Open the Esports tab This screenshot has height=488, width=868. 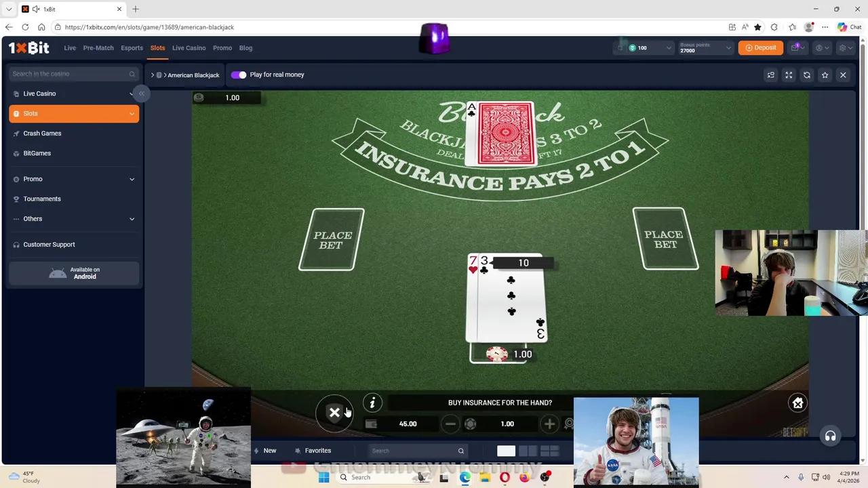(132, 48)
